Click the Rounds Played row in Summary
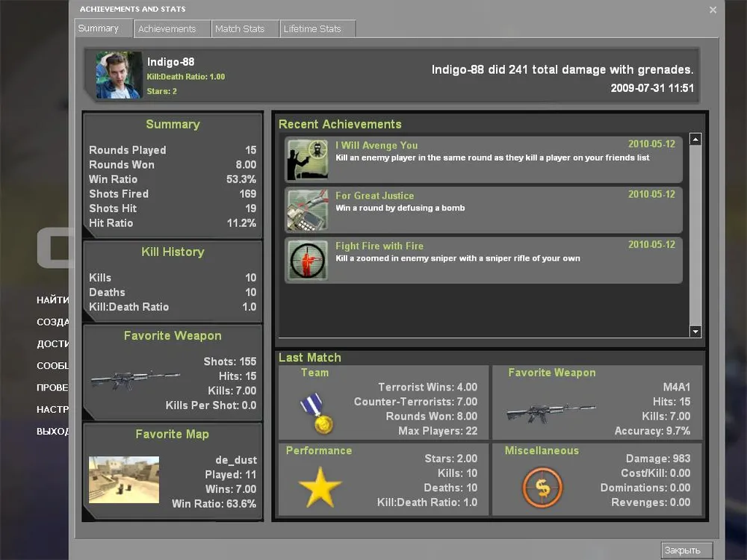The image size is (747, 560). pyautogui.click(x=173, y=150)
